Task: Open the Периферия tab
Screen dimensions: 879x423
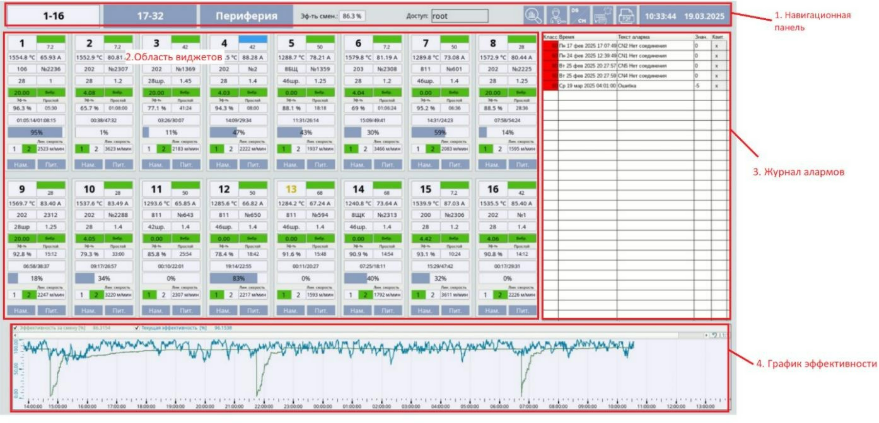Action: tap(247, 16)
